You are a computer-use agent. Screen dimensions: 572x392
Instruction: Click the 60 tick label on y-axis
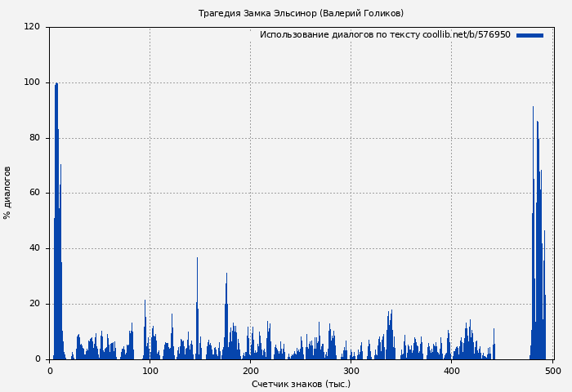[34, 194]
